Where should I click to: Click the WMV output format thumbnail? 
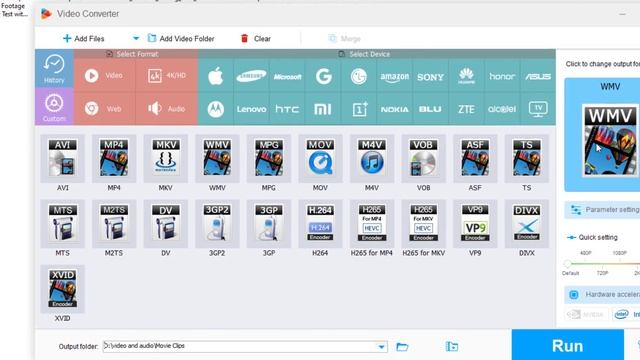610,140
